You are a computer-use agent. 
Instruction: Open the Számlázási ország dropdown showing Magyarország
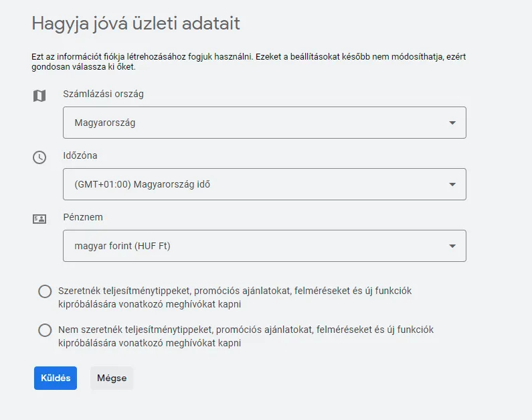pos(264,123)
